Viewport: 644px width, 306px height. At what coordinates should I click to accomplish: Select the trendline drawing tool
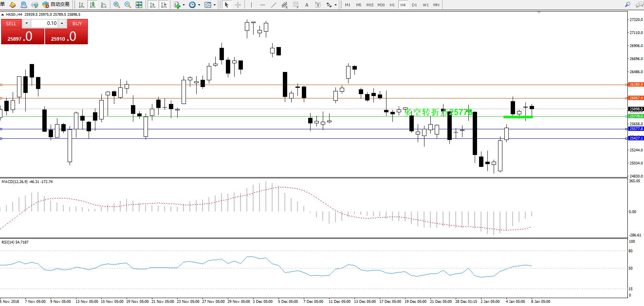[x=273, y=5]
